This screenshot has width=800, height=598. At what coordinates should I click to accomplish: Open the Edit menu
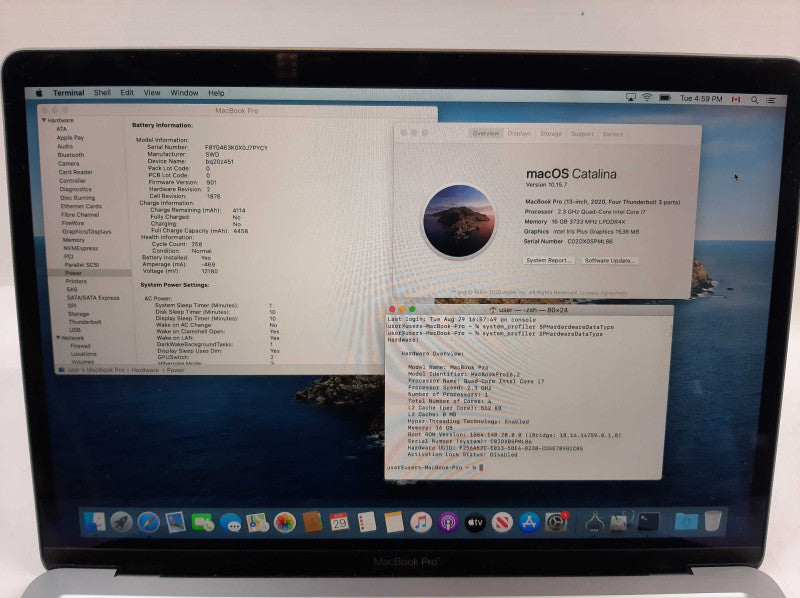127,93
